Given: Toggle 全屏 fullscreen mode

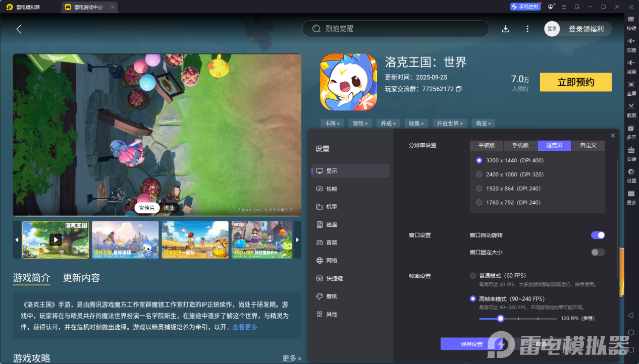Looking at the screenshot, I should click(631, 88).
